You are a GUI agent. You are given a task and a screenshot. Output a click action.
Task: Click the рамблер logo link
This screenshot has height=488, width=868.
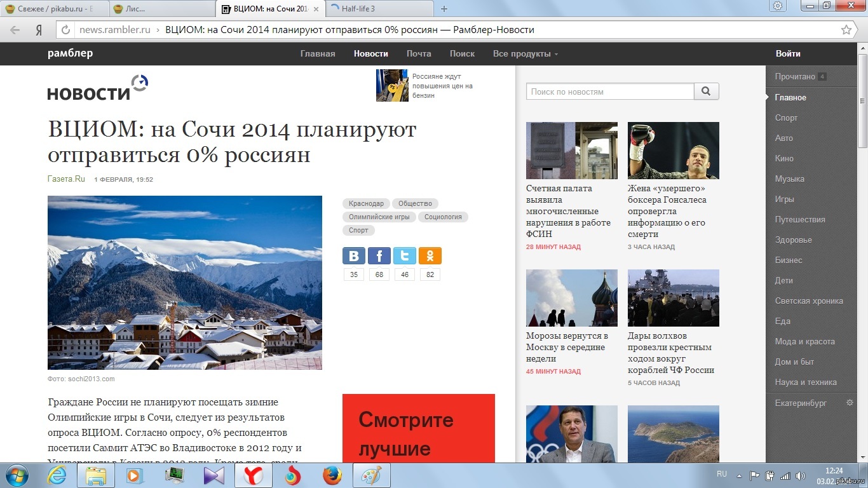(x=70, y=53)
